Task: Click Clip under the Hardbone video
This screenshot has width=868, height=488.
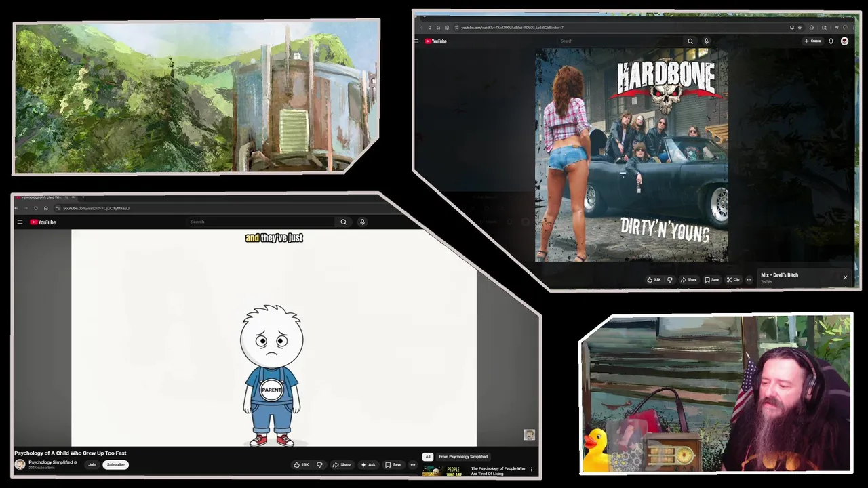Action: pos(733,279)
